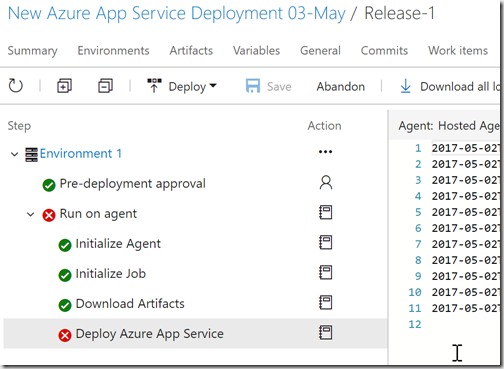Click the Save disk icon
504x369 pixels.
[x=253, y=86]
